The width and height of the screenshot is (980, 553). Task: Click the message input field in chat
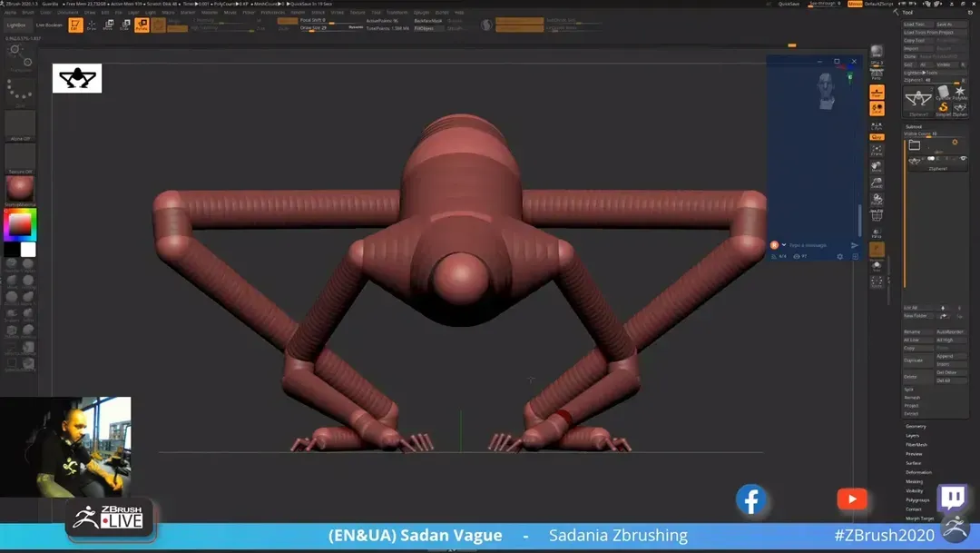(812, 245)
